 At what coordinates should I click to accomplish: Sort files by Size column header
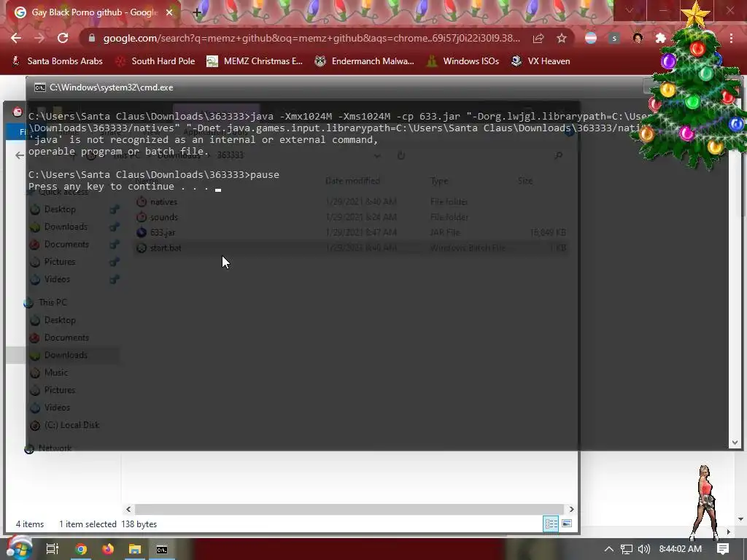(525, 181)
